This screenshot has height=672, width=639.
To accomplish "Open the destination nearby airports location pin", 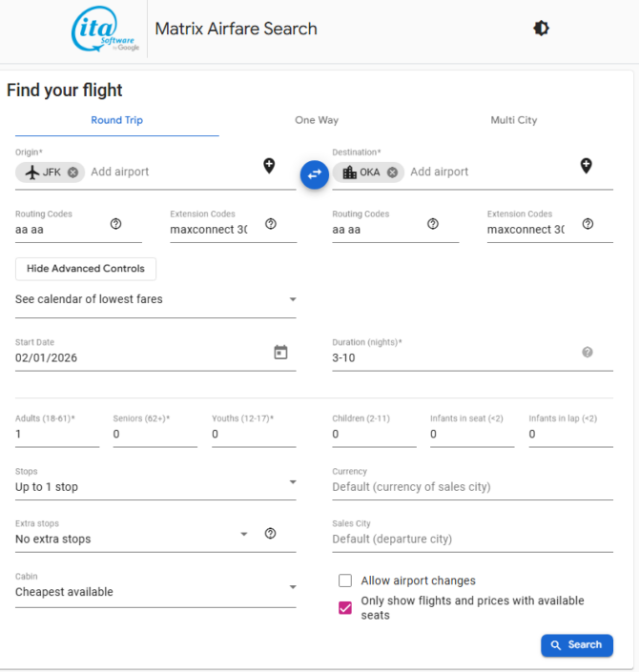I will [x=587, y=166].
